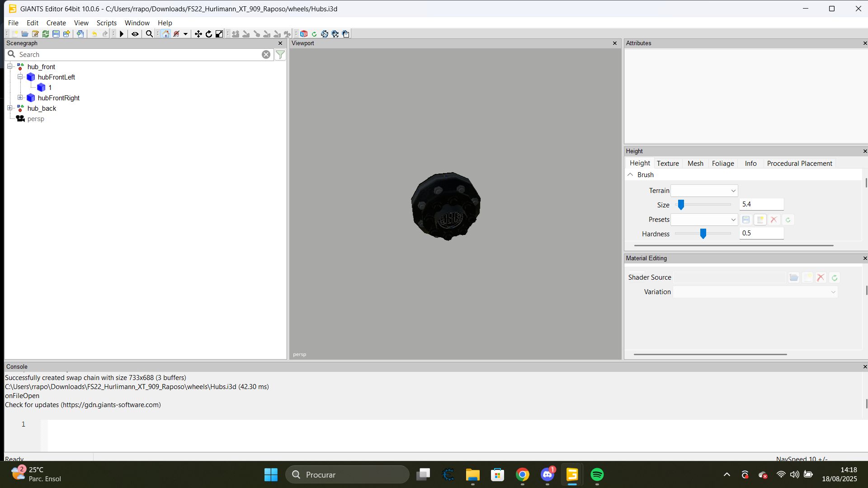Collapse the hub_front tree node
Screen dimensions: 868x488
pos(9,66)
